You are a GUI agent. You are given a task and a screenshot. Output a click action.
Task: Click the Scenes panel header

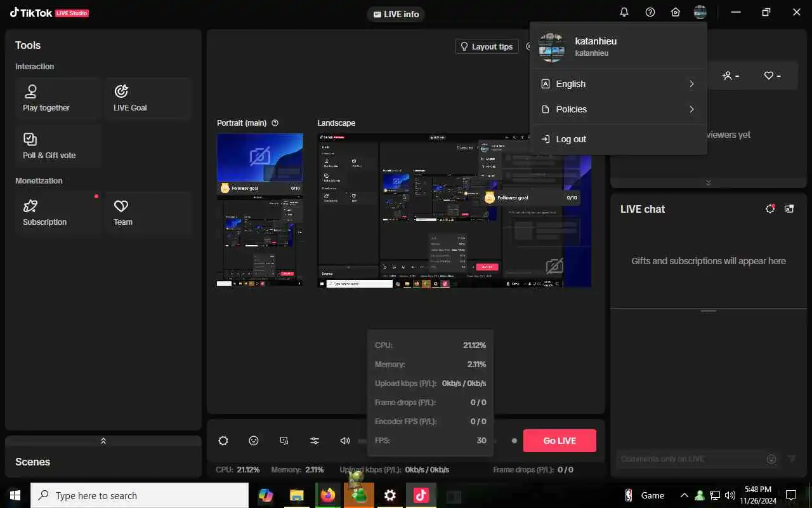103,462
